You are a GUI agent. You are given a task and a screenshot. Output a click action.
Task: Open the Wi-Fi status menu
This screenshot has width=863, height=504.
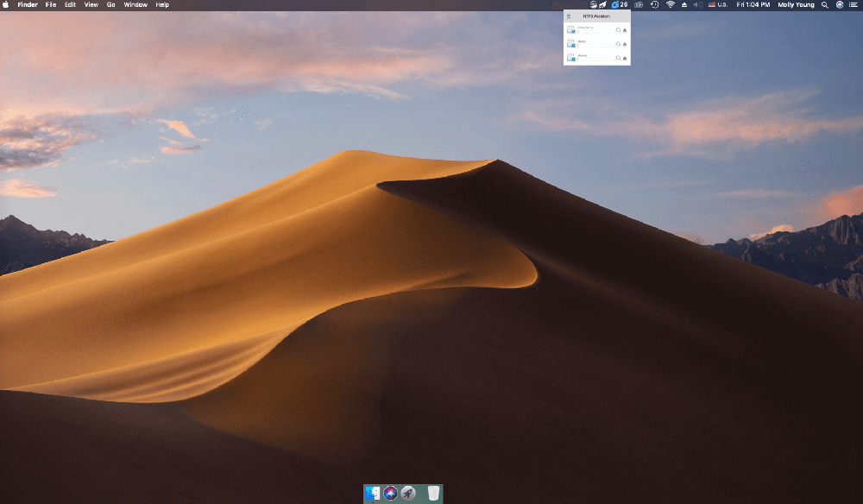pos(670,4)
